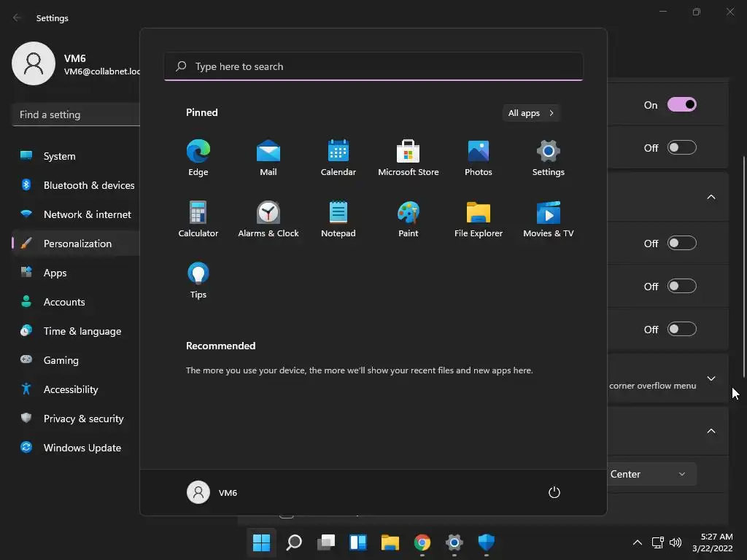Switch to Settings app on taskbar
Screen dimensions: 747x560
pos(454,542)
